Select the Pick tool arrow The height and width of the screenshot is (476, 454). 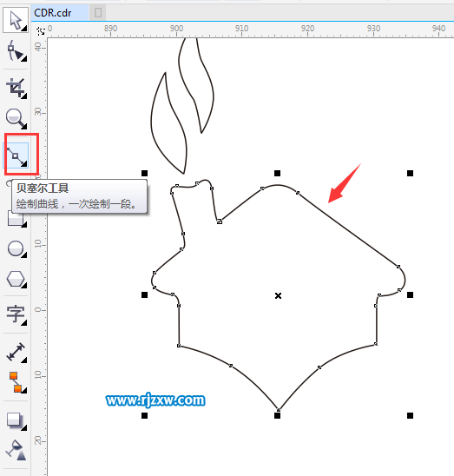(16, 20)
